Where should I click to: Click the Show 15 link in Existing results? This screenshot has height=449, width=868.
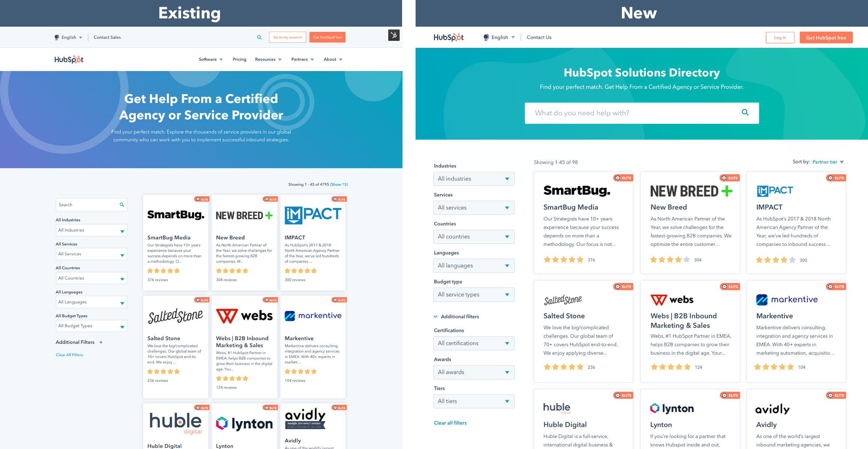point(339,184)
